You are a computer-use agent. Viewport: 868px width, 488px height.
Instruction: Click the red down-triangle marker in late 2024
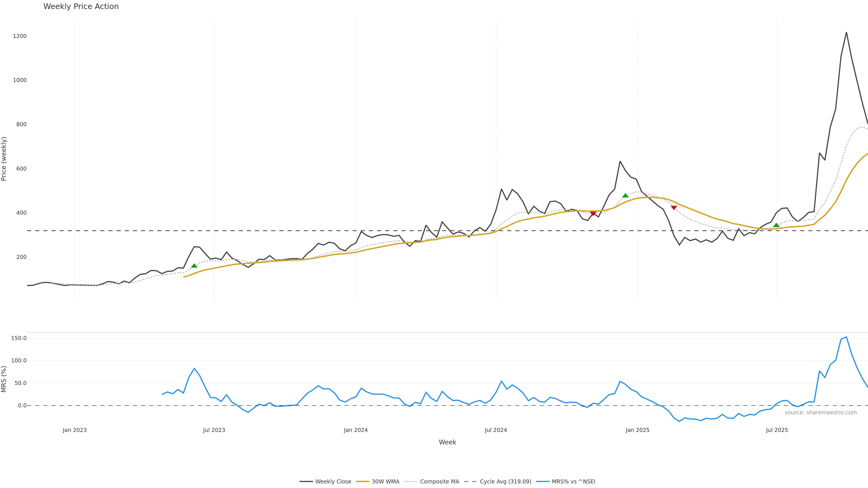click(x=593, y=213)
